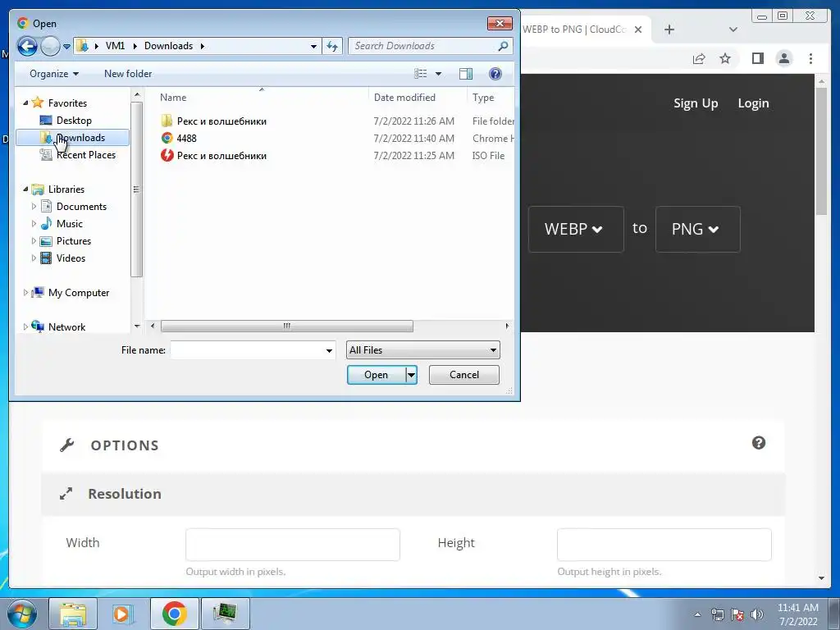Show the preview pane
This screenshot has height=630, width=840.
point(466,74)
